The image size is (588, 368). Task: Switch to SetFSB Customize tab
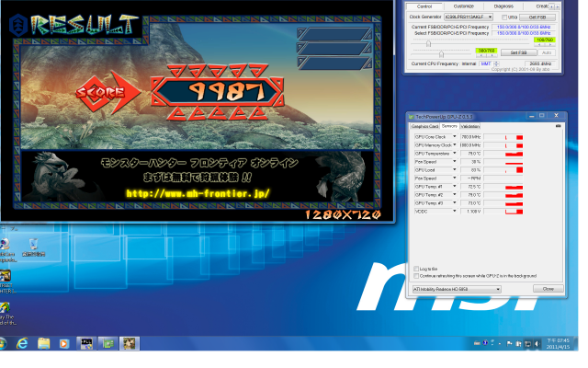click(464, 6)
